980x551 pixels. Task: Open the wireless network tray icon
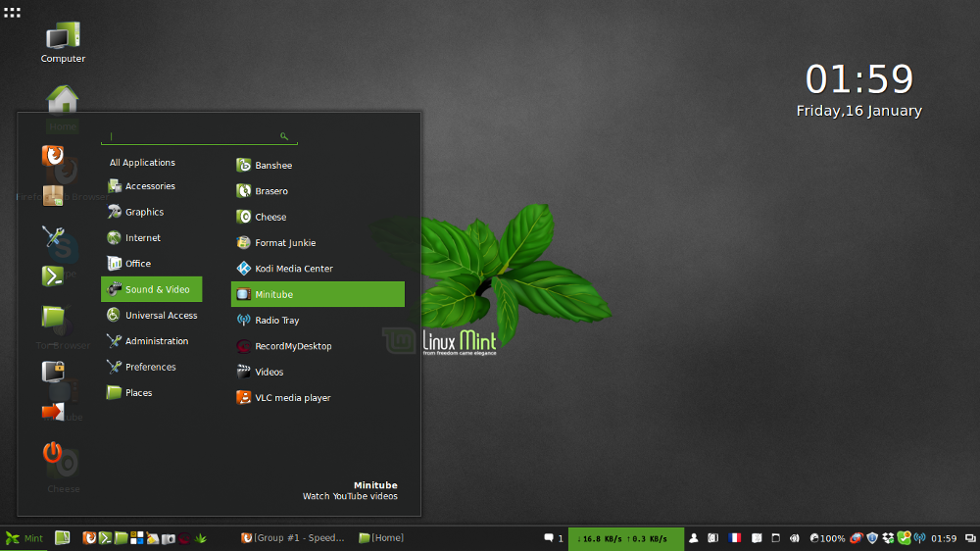920,538
